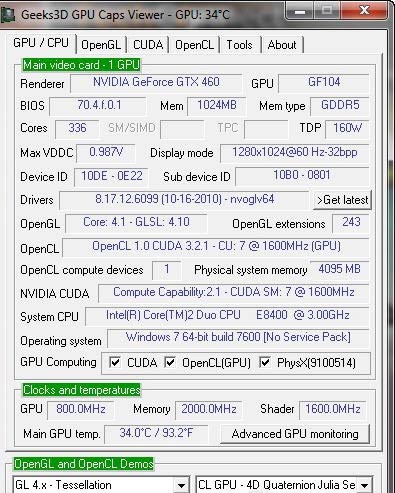Click the Max VDDC field 0.987V
This screenshot has height=493, width=395.
click(106, 153)
